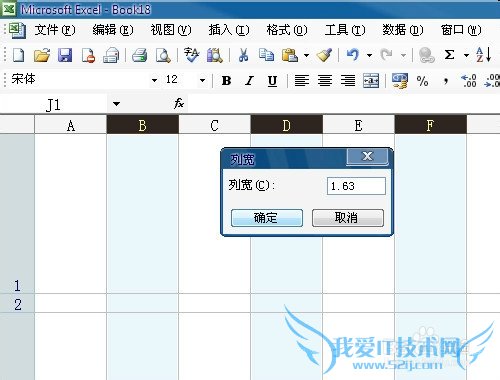
Task: Paste with the clipboard icon
Action: 289,55
